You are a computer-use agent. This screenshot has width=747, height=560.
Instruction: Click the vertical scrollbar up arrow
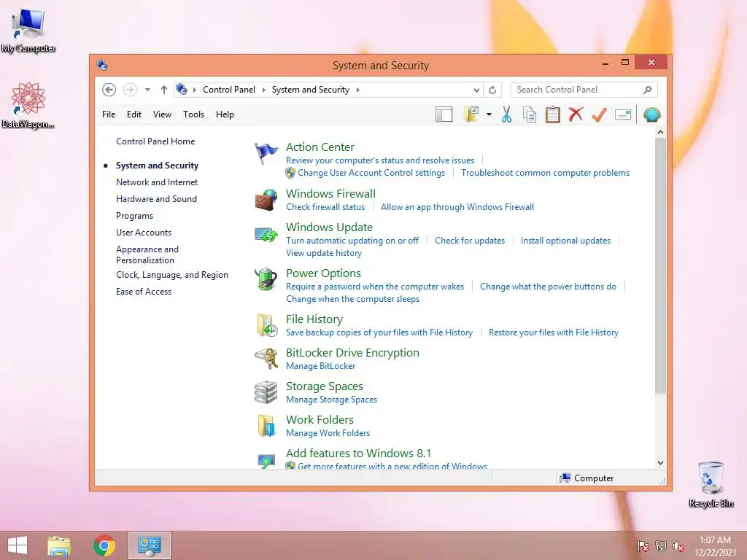(660, 132)
